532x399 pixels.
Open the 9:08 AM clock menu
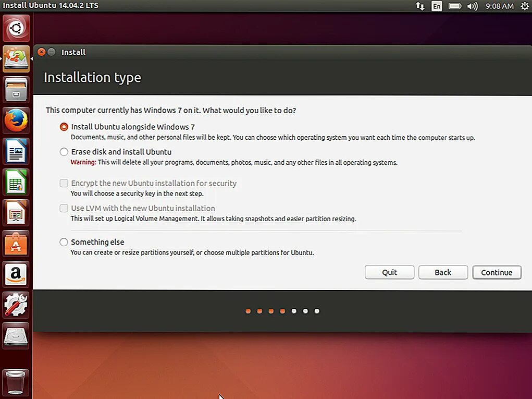tap(499, 6)
